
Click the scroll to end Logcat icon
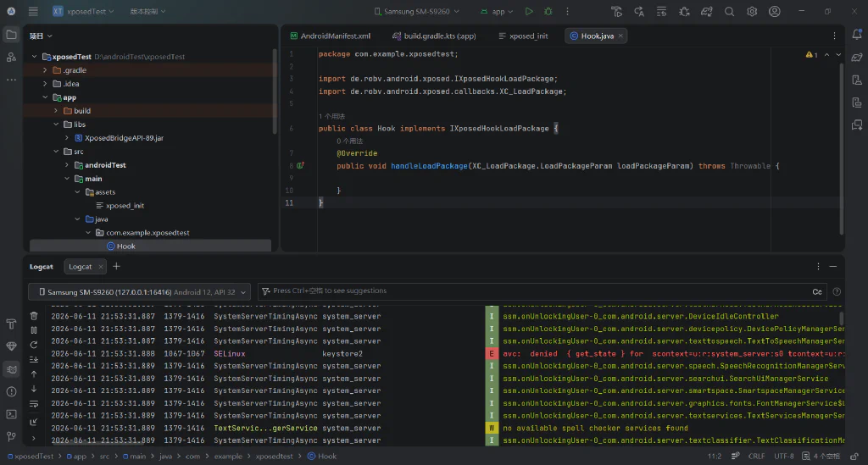[34, 359]
